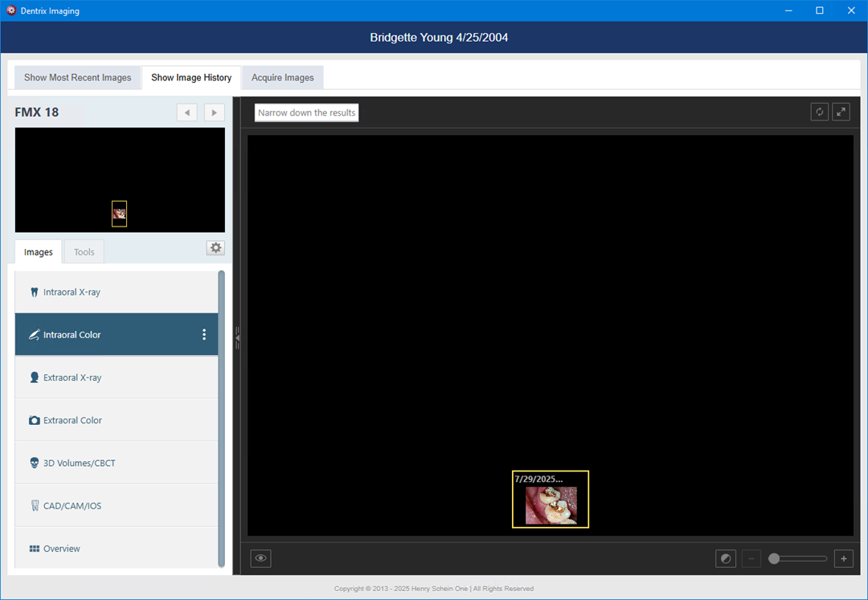Open the Acquire Images tab
Screen dimensions: 868x600
pyautogui.click(x=282, y=77)
